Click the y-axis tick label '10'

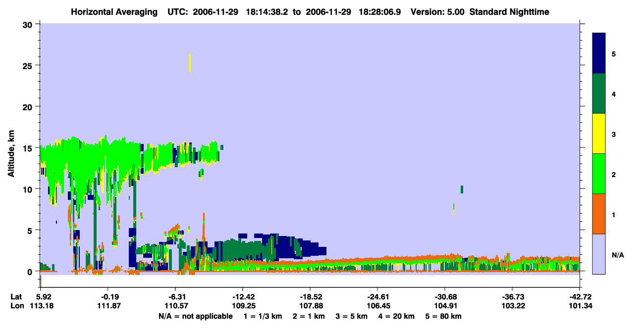pos(29,189)
